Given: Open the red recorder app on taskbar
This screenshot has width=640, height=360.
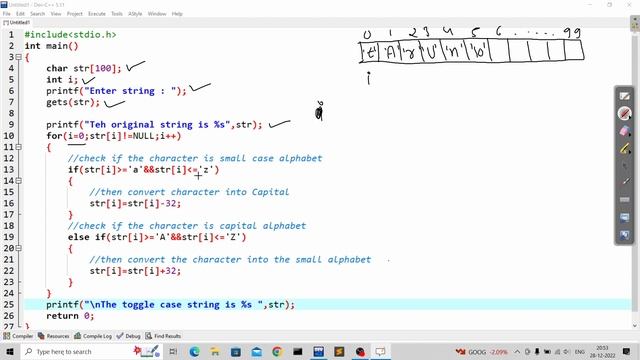Looking at the screenshot, I should tap(360, 351).
